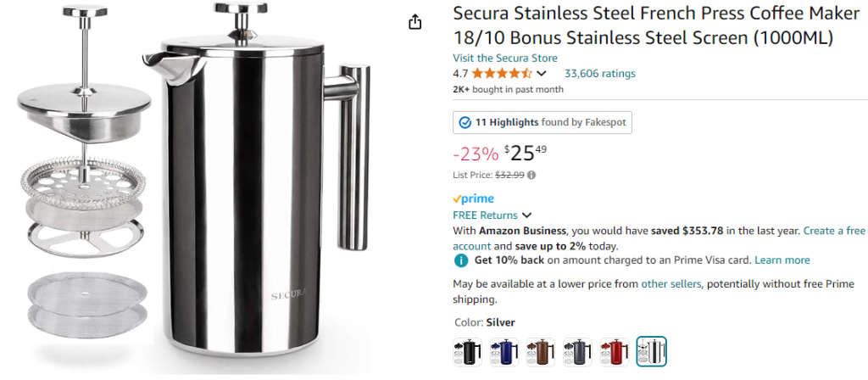Image resolution: width=868 pixels, height=380 pixels.
Task: Select the silver color option
Action: (651, 351)
